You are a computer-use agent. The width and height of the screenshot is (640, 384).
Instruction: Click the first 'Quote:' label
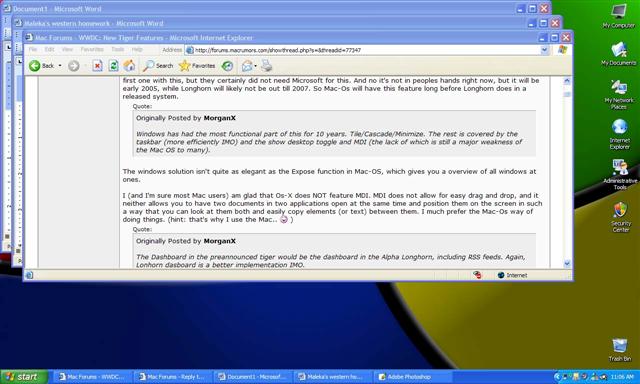[142, 106]
